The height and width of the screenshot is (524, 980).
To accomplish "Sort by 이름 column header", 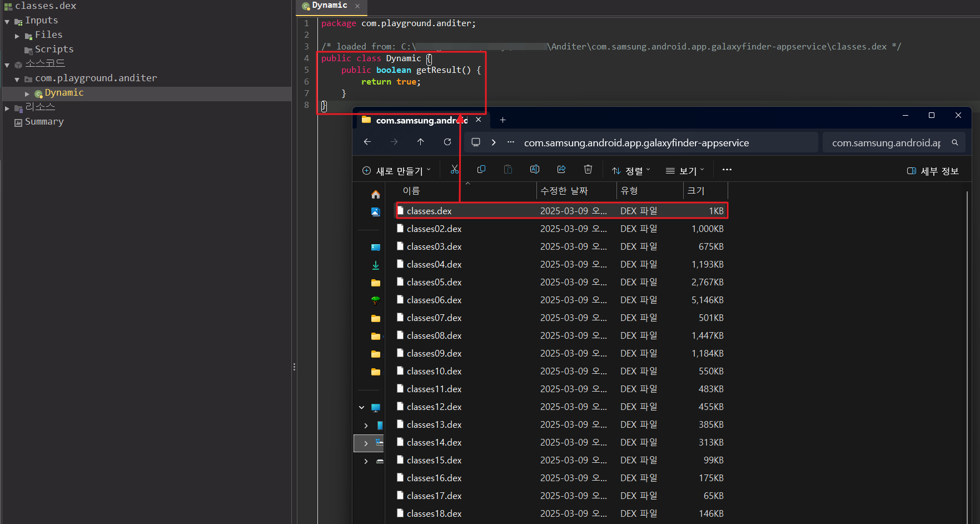I will coord(466,191).
